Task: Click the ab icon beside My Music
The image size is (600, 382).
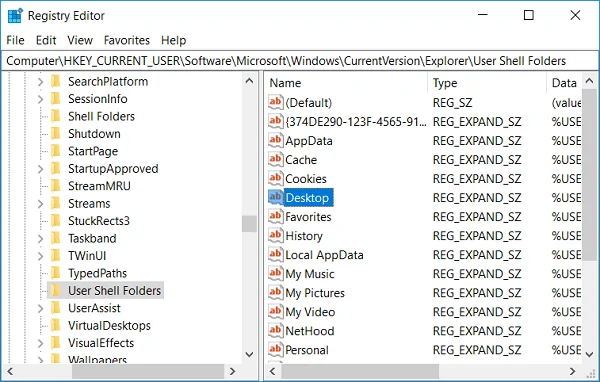Action: [x=276, y=274]
